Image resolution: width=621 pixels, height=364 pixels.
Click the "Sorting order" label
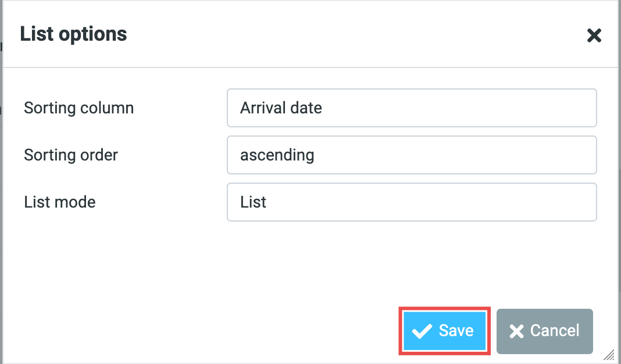point(71,155)
